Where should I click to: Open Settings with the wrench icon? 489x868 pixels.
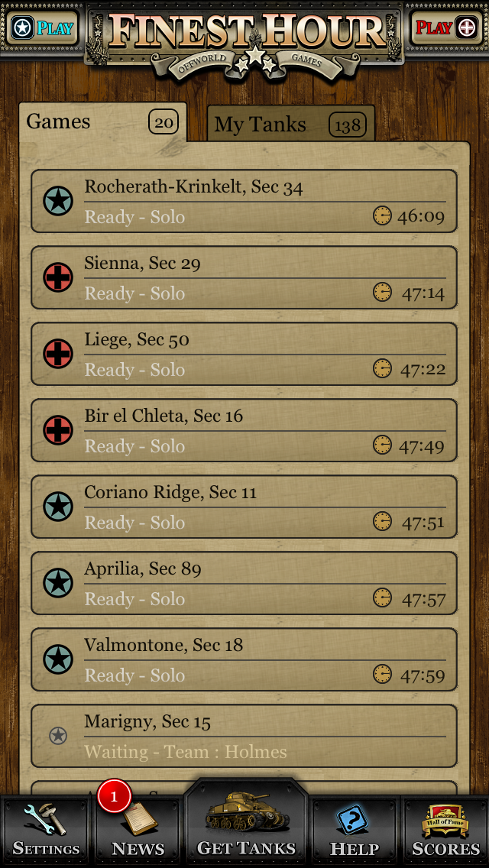coord(46,830)
